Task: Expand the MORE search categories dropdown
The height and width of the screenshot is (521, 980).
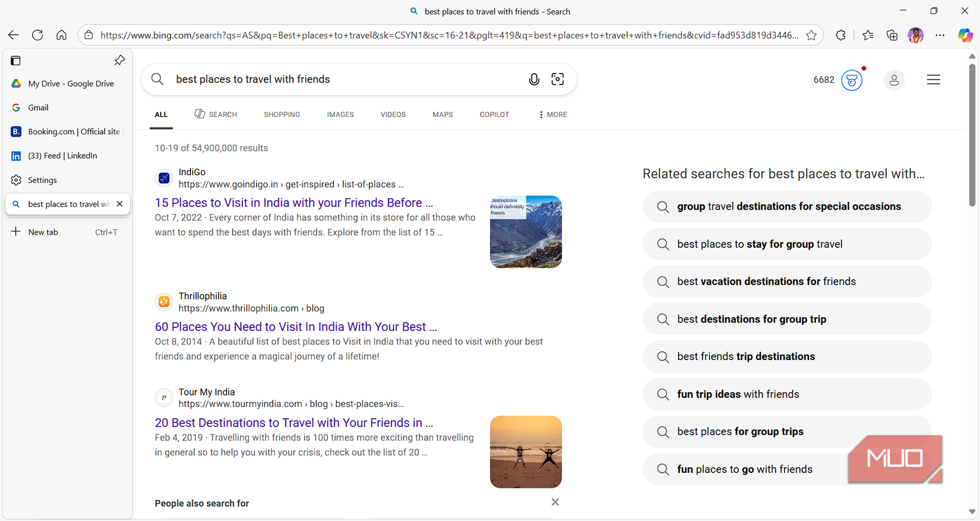Action: tap(552, 115)
